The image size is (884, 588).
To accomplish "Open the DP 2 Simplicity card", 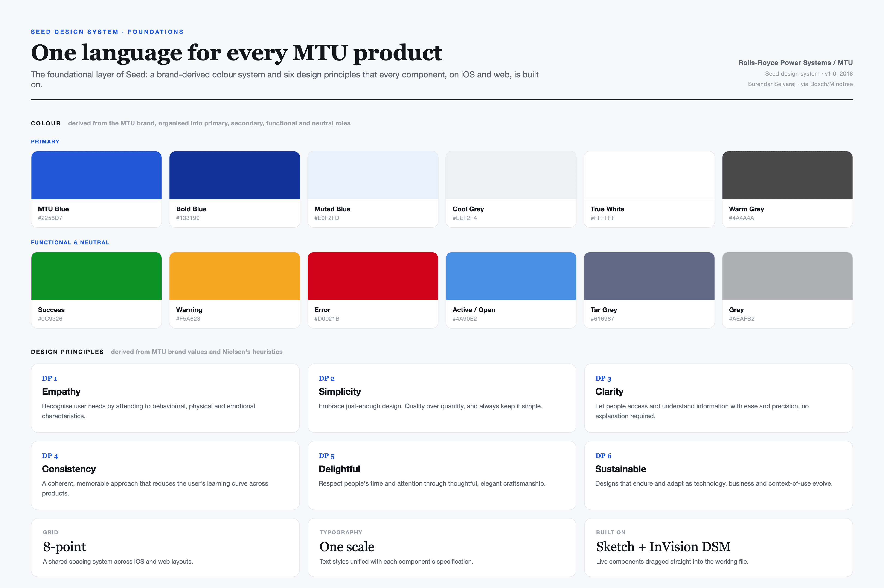I will pos(442,398).
